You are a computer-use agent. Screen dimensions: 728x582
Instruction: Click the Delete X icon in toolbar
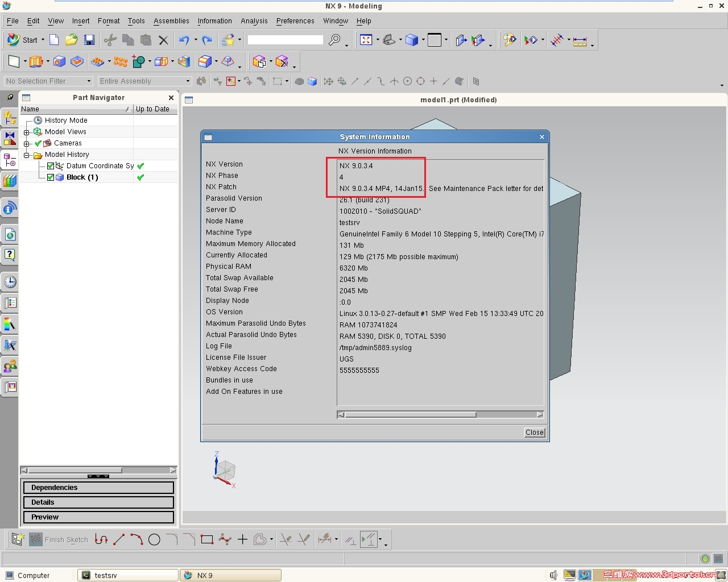pyautogui.click(x=163, y=40)
